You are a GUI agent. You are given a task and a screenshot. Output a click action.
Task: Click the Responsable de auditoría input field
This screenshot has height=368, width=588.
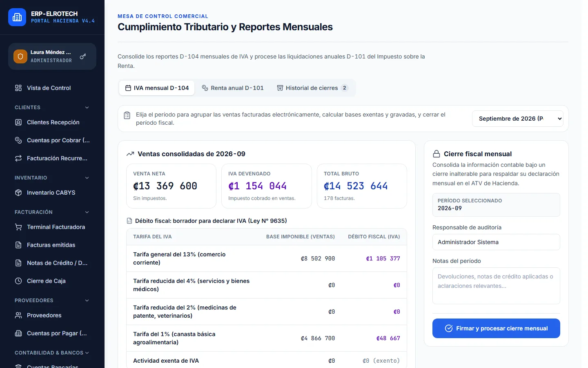[496, 242]
